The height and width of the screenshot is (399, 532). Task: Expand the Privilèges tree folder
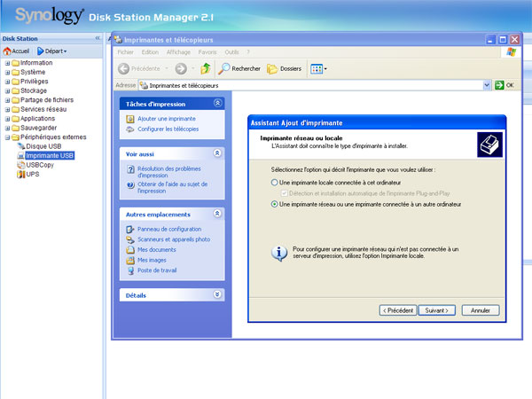click(x=7, y=82)
